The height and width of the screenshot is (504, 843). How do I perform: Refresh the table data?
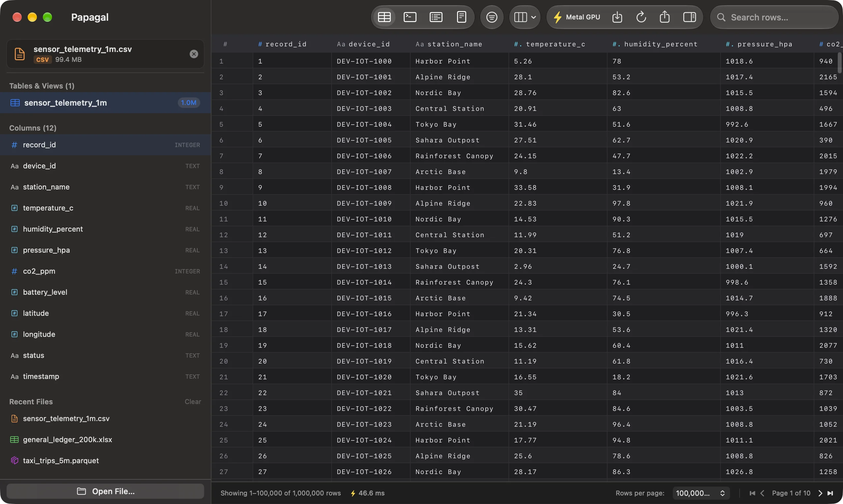pos(641,17)
